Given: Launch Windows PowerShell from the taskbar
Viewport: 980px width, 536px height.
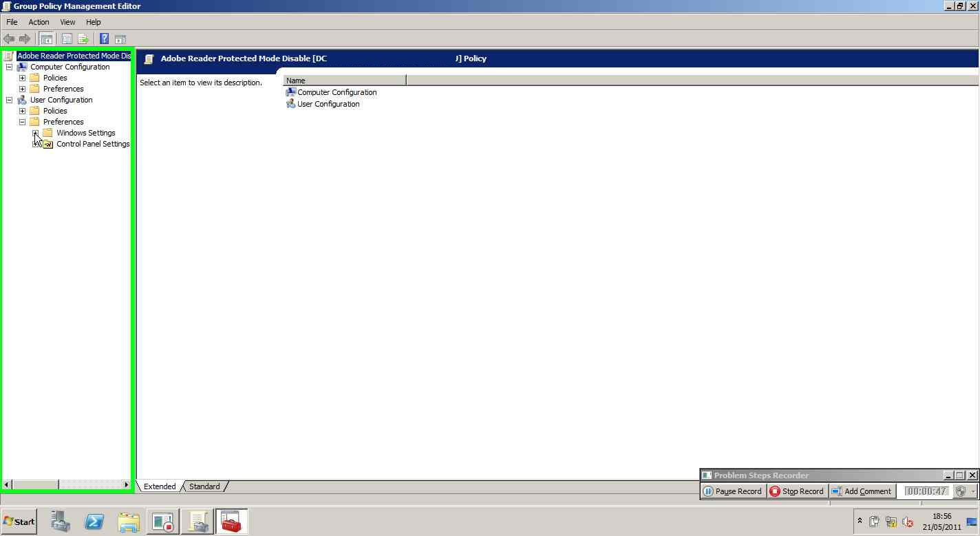Looking at the screenshot, I should (94, 522).
